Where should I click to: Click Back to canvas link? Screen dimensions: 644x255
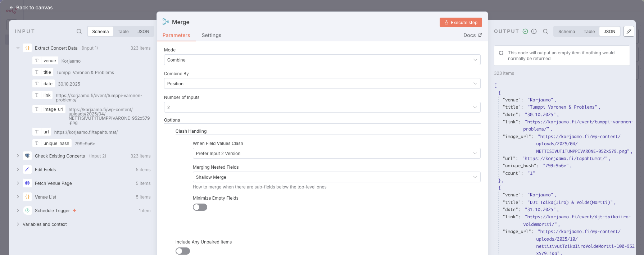click(x=31, y=8)
